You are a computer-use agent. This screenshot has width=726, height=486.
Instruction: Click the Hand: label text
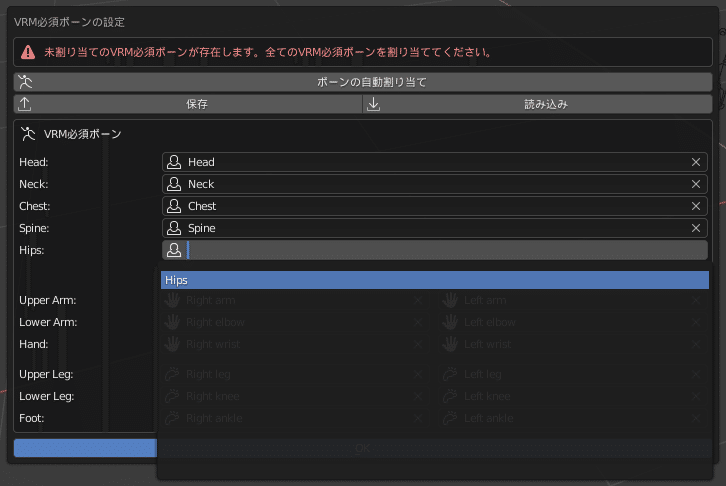click(34, 344)
